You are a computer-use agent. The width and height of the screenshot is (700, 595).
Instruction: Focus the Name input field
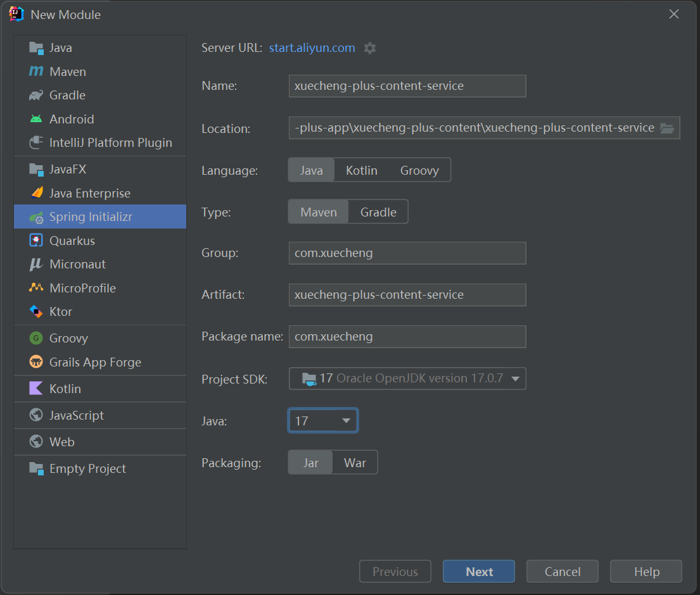[x=407, y=86]
